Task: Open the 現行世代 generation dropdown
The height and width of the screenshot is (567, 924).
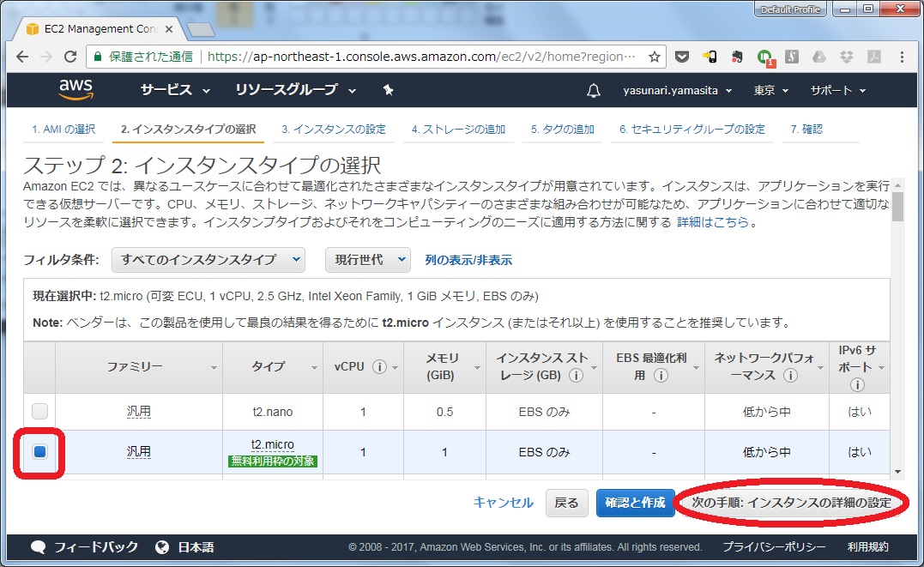Action: click(368, 260)
